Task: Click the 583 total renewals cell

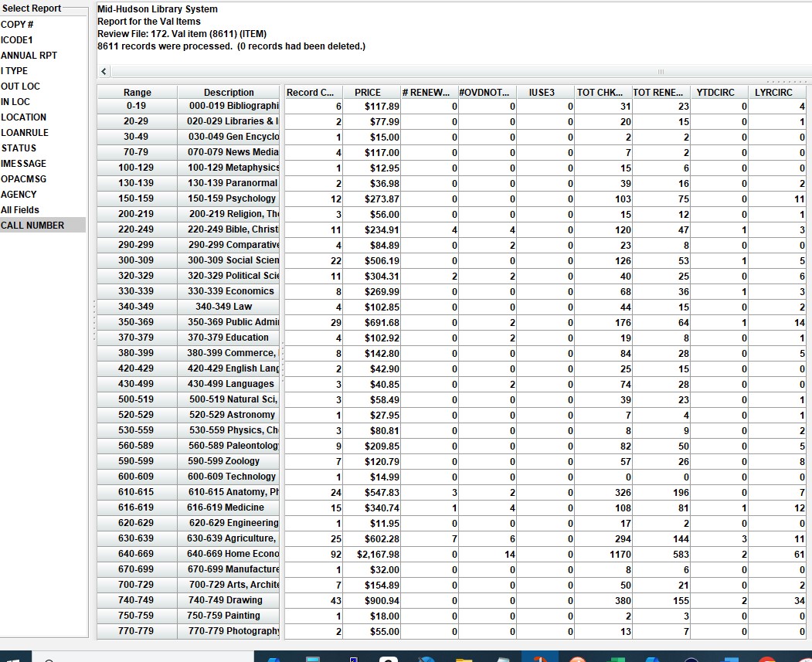Action: point(661,555)
